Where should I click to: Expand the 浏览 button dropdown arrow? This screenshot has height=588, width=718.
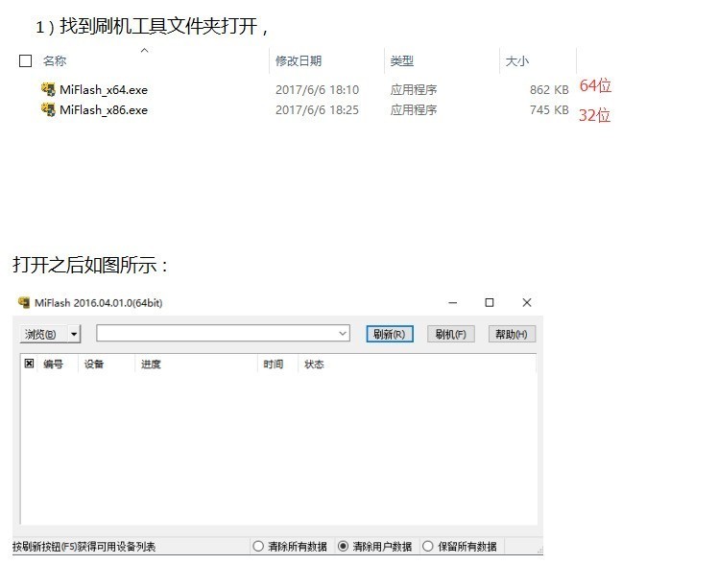(74, 334)
